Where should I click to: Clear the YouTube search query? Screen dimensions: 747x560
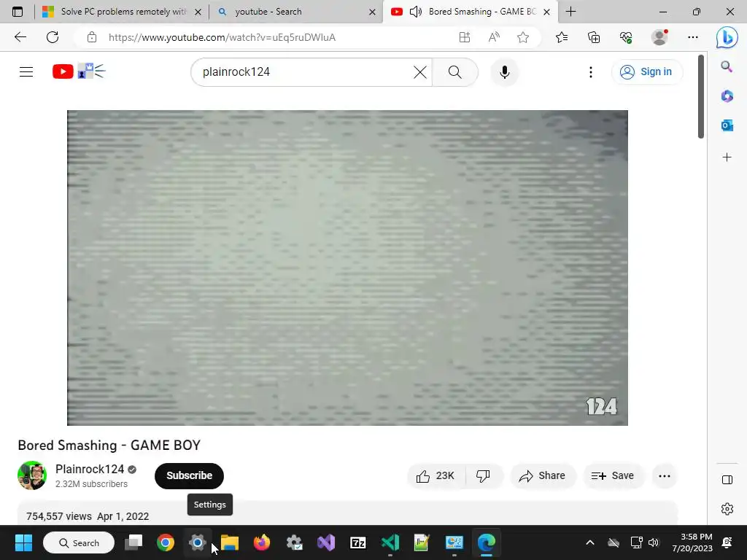[419, 72]
